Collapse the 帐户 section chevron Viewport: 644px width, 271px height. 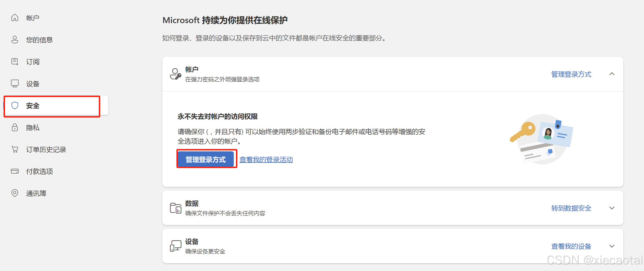611,74
